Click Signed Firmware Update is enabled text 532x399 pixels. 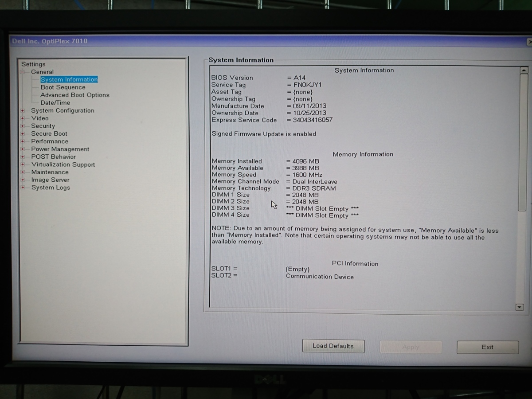coord(264,134)
